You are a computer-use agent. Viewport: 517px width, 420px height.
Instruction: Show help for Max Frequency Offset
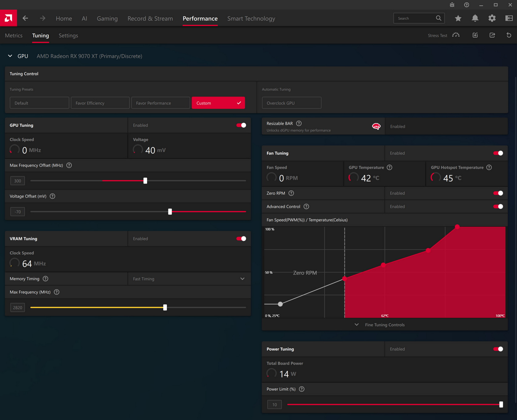pyautogui.click(x=69, y=165)
